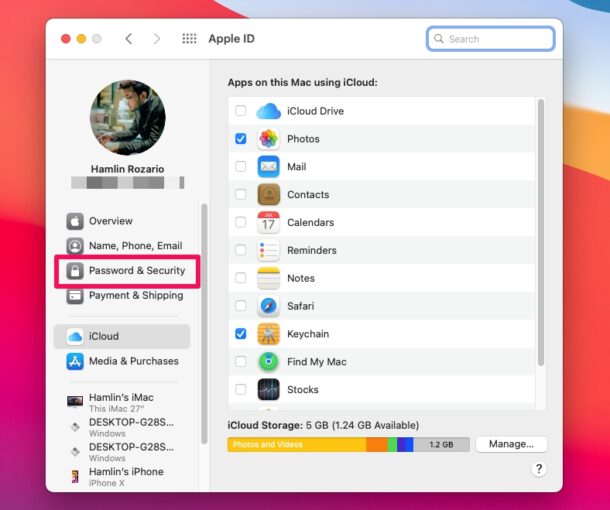Screen dimensions: 610x510
Task: Select the second DESKTOP-G28S Windows device
Action: pos(122,452)
